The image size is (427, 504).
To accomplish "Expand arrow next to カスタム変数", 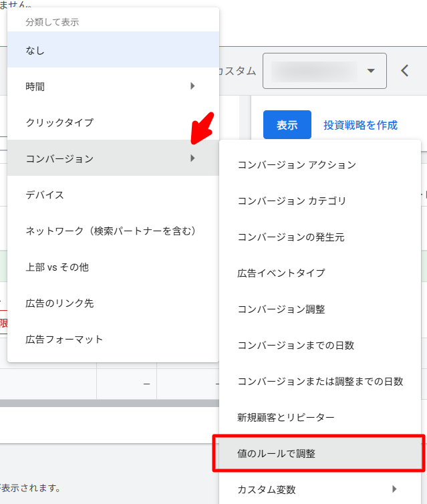I will (x=394, y=489).
